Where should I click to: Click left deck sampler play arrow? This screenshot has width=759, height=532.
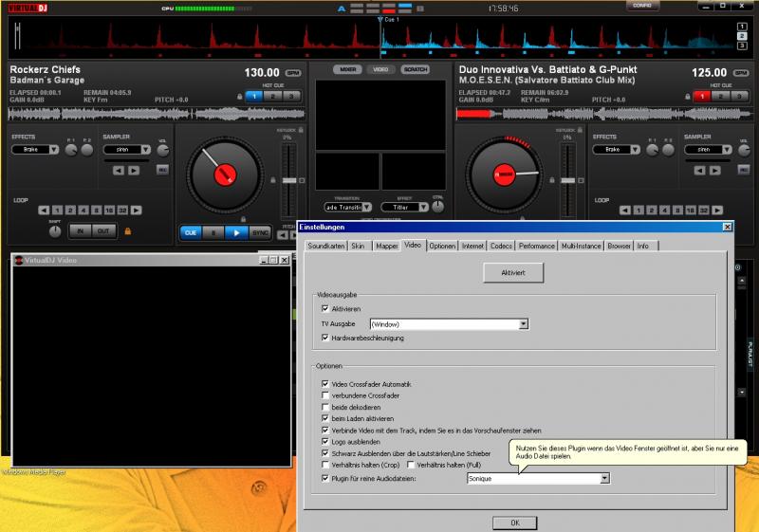coord(134,171)
